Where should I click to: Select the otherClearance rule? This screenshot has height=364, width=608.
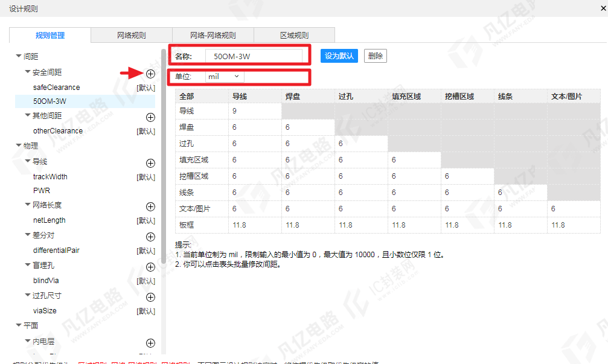[58, 130]
